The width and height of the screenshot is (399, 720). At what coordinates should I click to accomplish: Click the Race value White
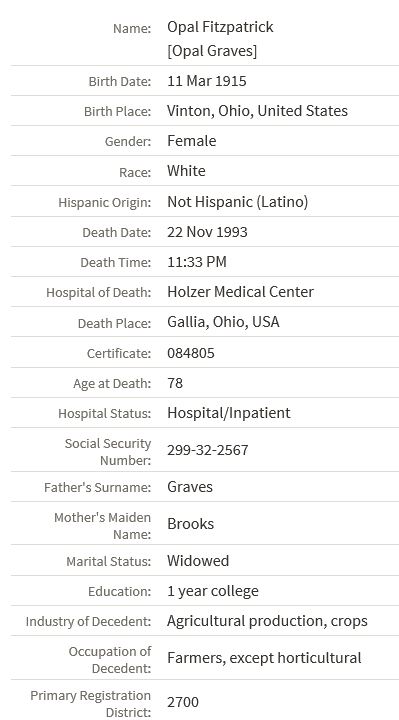pos(186,171)
